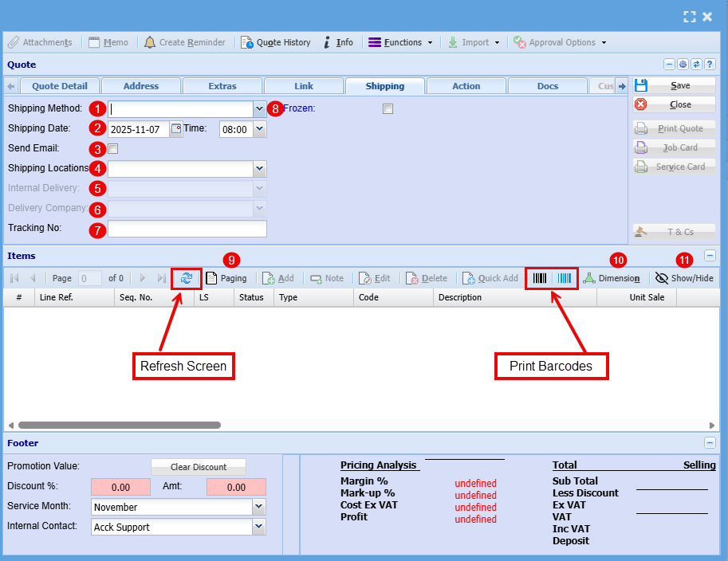728x561 pixels.
Task: Click the Discount % field
Action: click(120, 487)
